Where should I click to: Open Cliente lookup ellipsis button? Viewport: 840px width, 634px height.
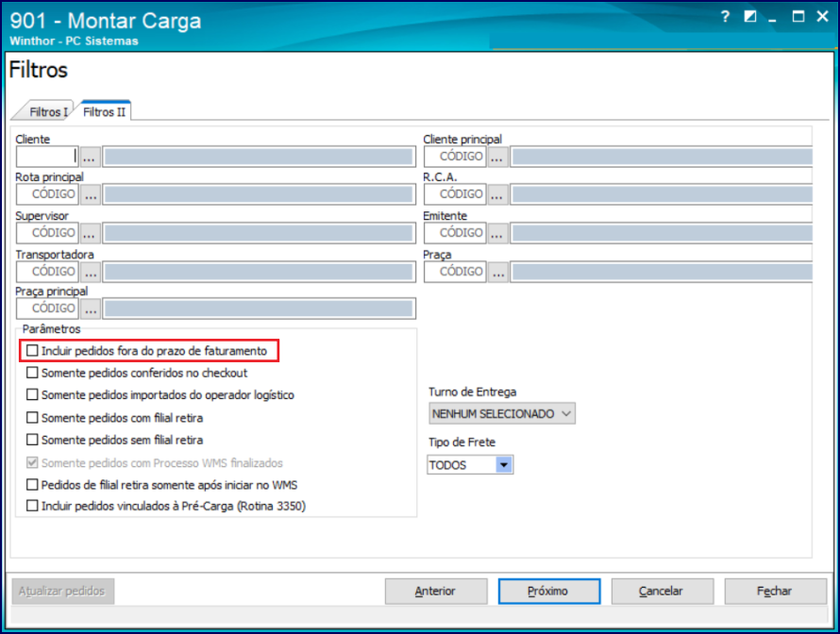pos(90,157)
